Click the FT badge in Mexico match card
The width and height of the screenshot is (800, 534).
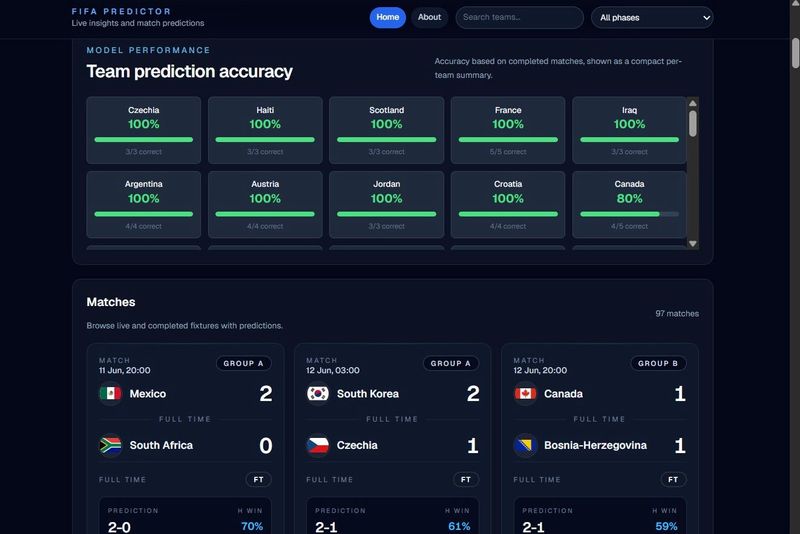(x=259, y=479)
